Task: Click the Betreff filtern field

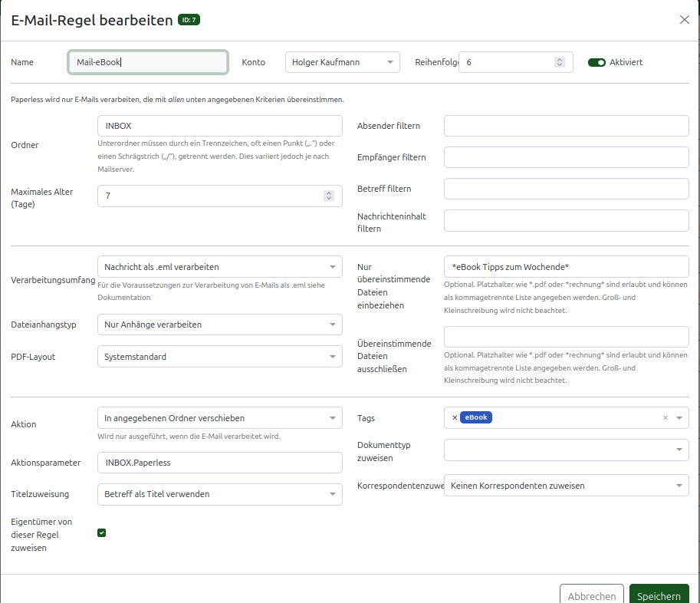Action: tap(566, 189)
